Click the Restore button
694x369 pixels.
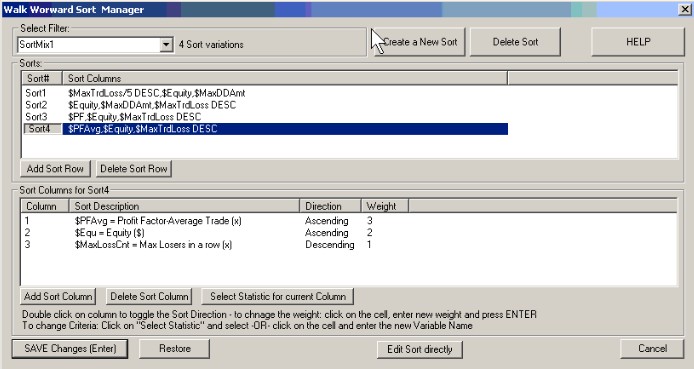[174, 349]
